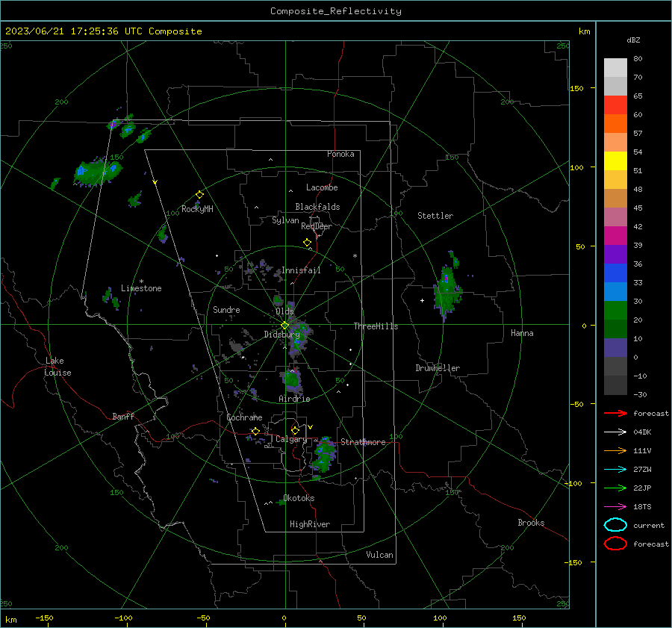The image size is (672, 628).
Task: Click the cyan current ellipse legend icon
Action: point(615,525)
